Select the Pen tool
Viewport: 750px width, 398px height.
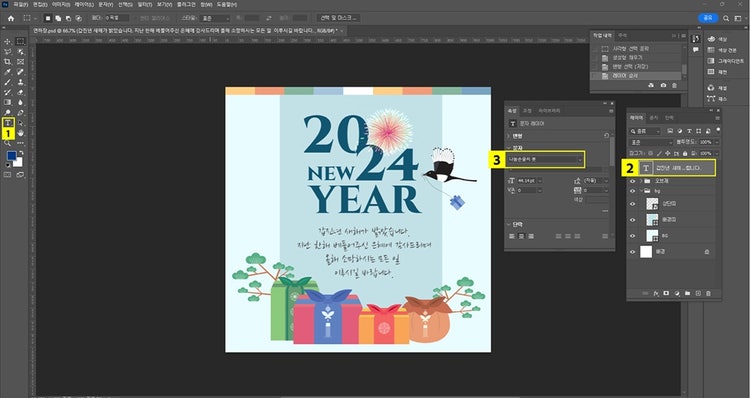21,112
